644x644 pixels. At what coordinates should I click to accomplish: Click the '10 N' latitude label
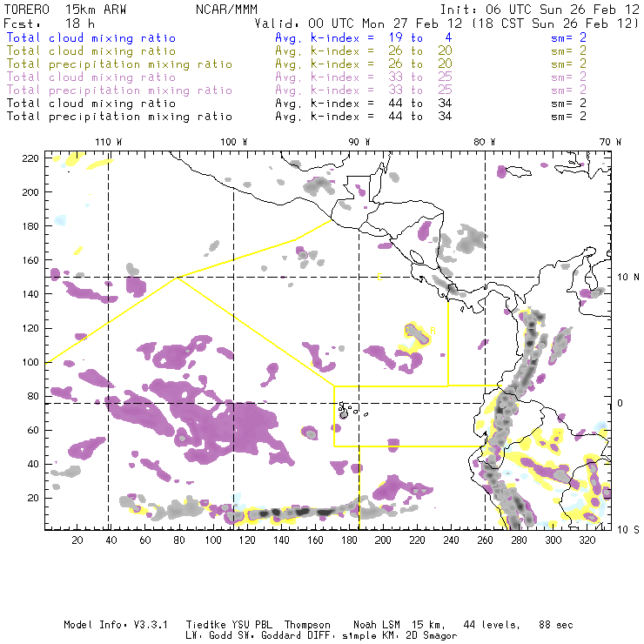[628, 278]
